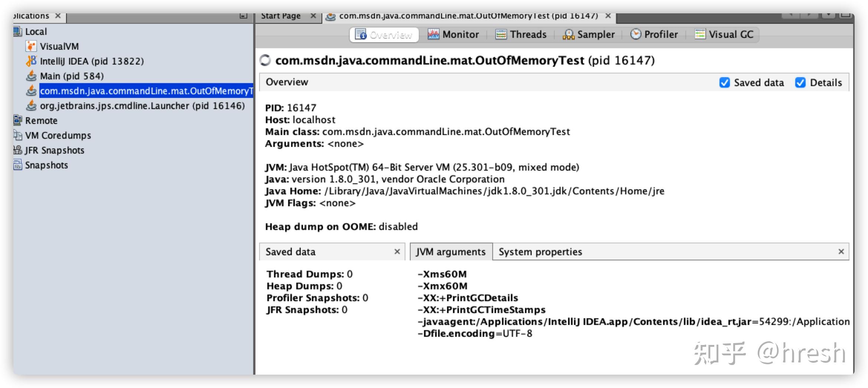Click the Thread Dumps: 0 entry
Screen dimensions: 868x388
coord(310,274)
